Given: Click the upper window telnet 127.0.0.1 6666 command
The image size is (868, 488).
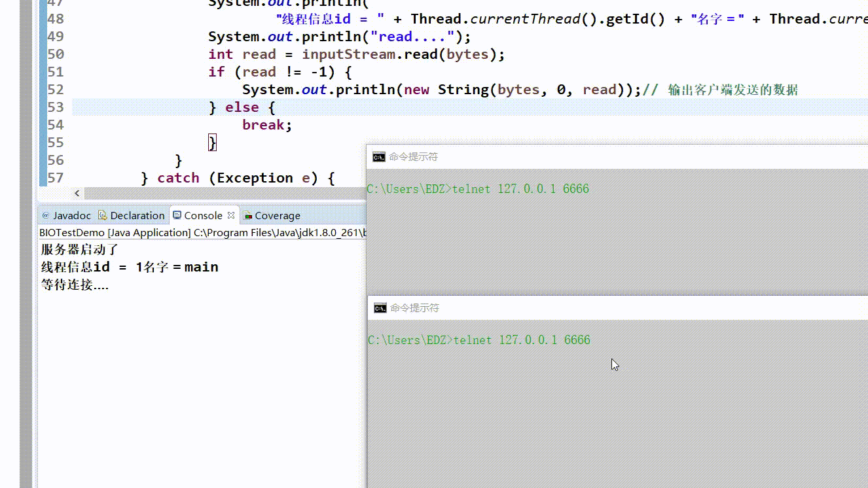Looking at the screenshot, I should [520, 189].
